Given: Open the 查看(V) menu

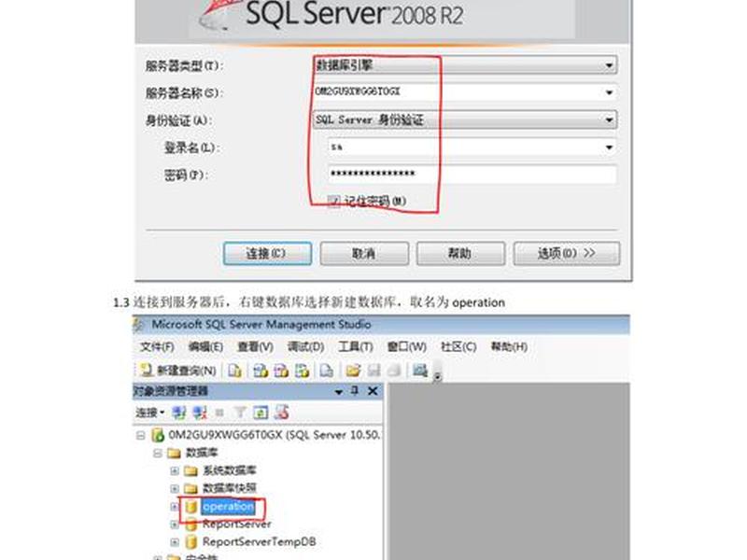Looking at the screenshot, I should (x=255, y=346).
